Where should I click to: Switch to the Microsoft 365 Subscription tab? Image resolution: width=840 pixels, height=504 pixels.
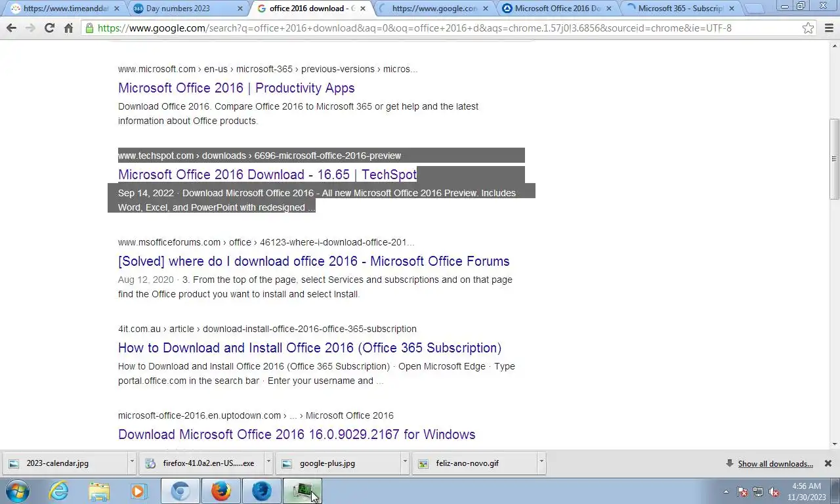(x=681, y=9)
